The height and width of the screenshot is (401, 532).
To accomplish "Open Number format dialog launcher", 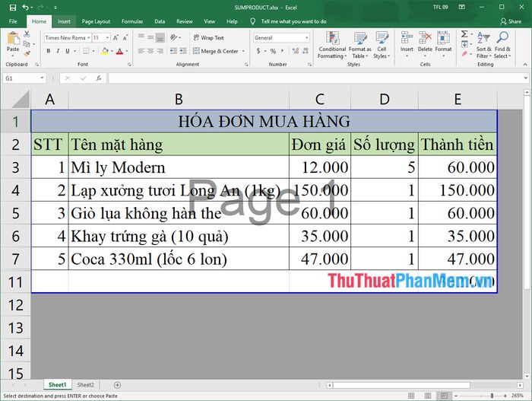I will pos(310,64).
